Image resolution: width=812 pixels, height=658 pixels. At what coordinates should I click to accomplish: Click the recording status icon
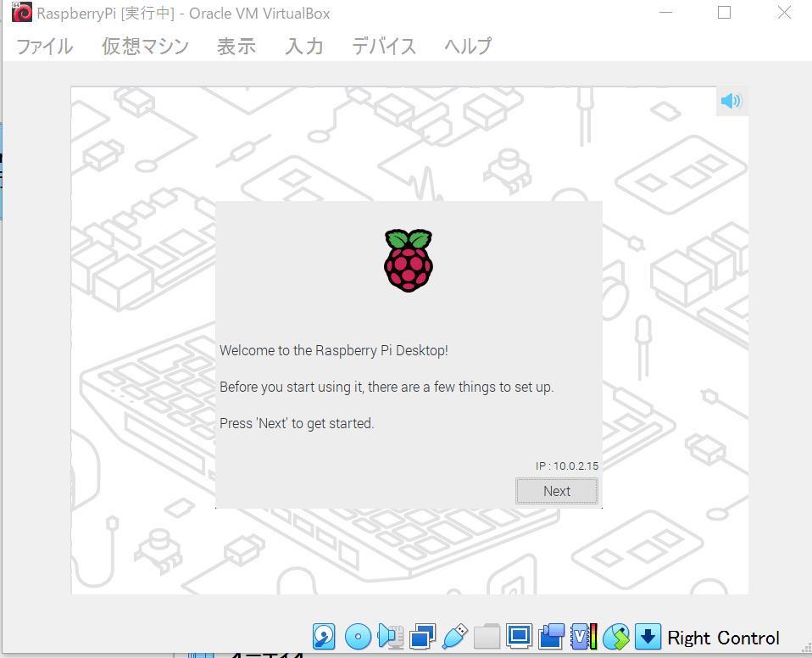[552, 636]
